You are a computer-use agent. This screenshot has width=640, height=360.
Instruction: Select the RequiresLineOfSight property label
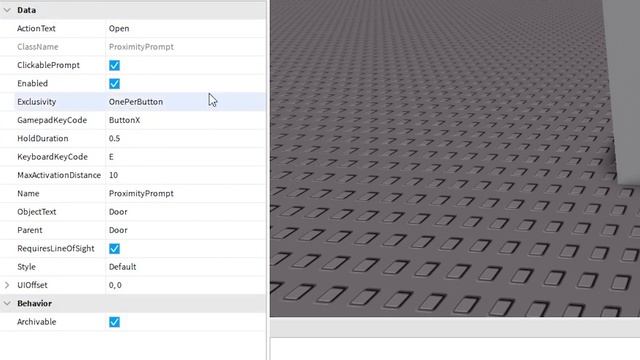[x=56, y=249]
